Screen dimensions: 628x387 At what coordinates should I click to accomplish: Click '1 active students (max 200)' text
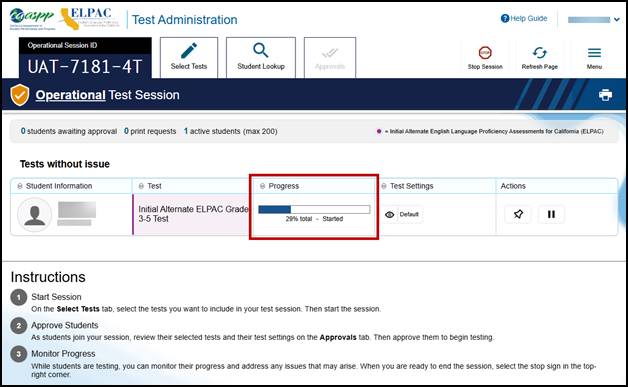230,131
